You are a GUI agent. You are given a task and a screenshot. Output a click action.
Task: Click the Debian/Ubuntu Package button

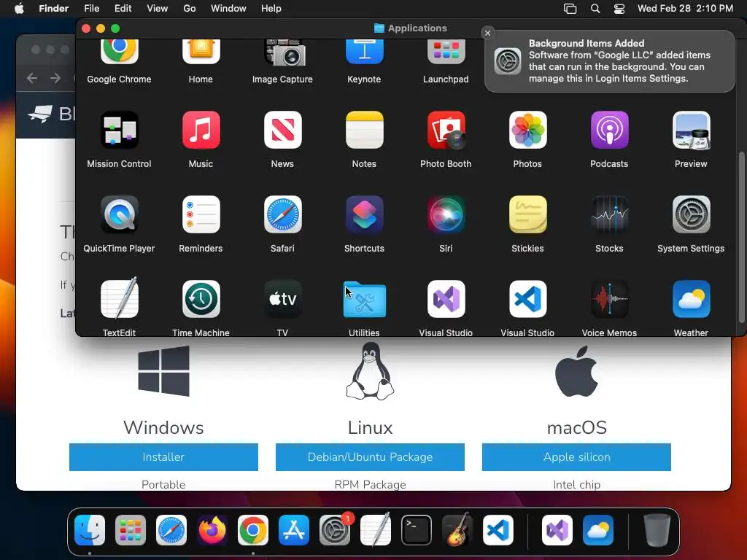coord(370,457)
